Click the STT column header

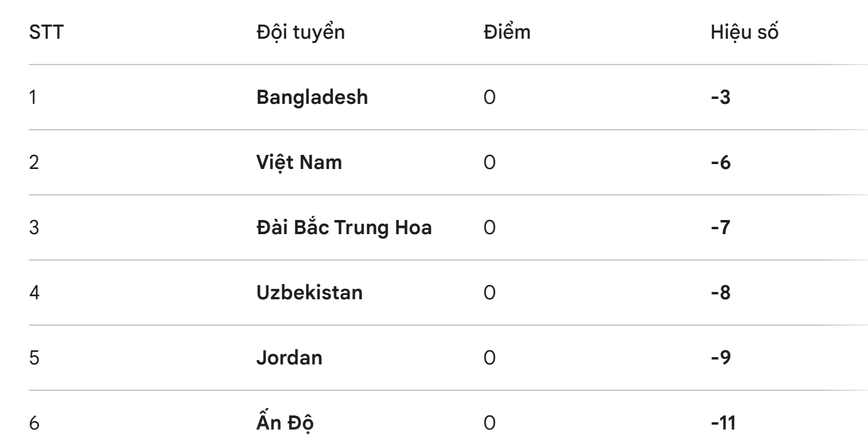[x=46, y=33]
